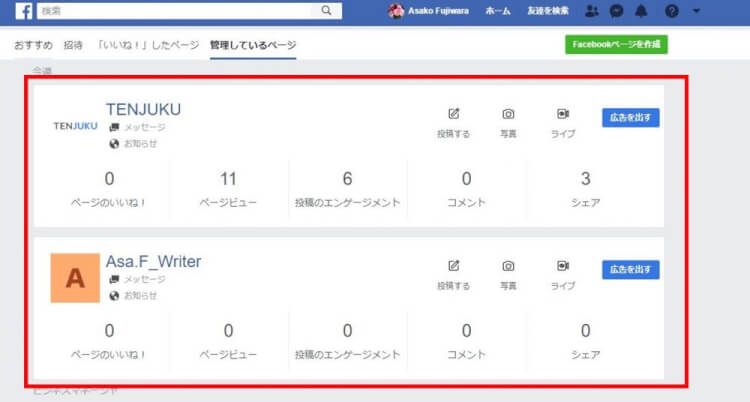Open help question mark icon
750x402 pixels.
(672, 11)
